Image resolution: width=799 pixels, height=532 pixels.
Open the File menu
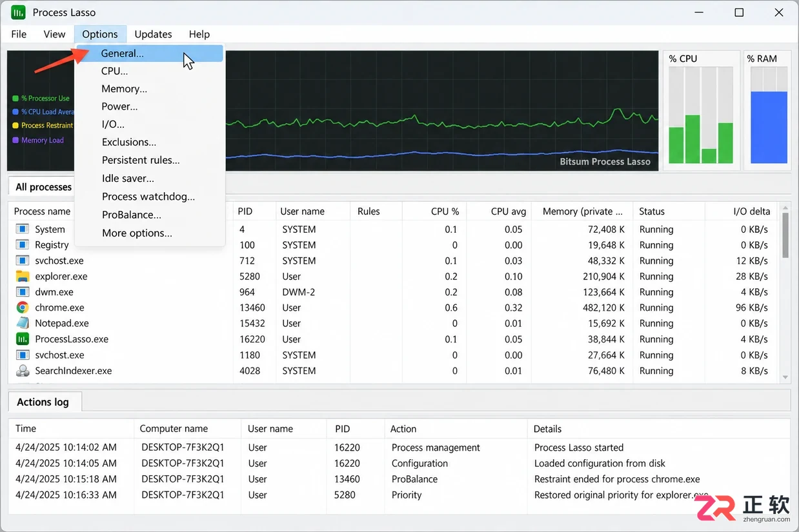19,34
